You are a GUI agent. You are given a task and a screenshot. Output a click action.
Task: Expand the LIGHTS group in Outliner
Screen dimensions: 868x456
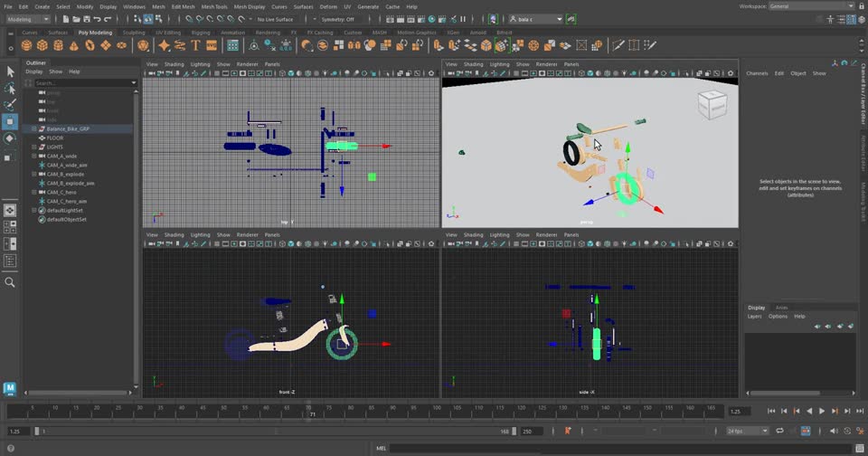coord(33,147)
